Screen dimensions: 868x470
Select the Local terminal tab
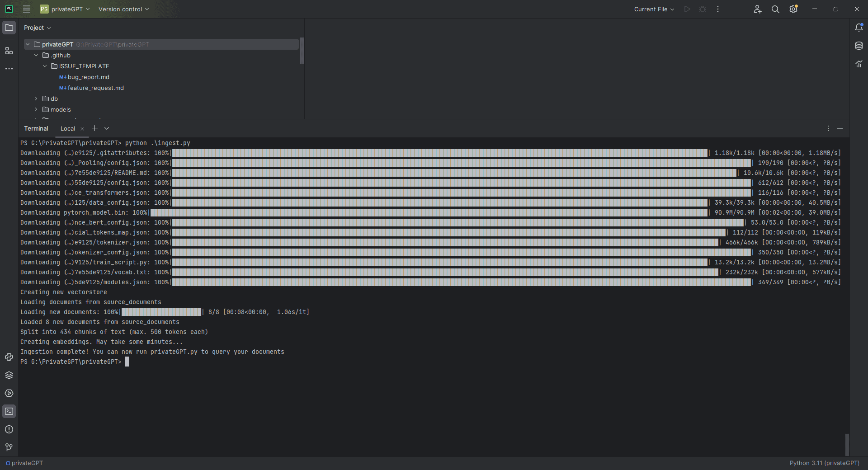[x=68, y=129]
